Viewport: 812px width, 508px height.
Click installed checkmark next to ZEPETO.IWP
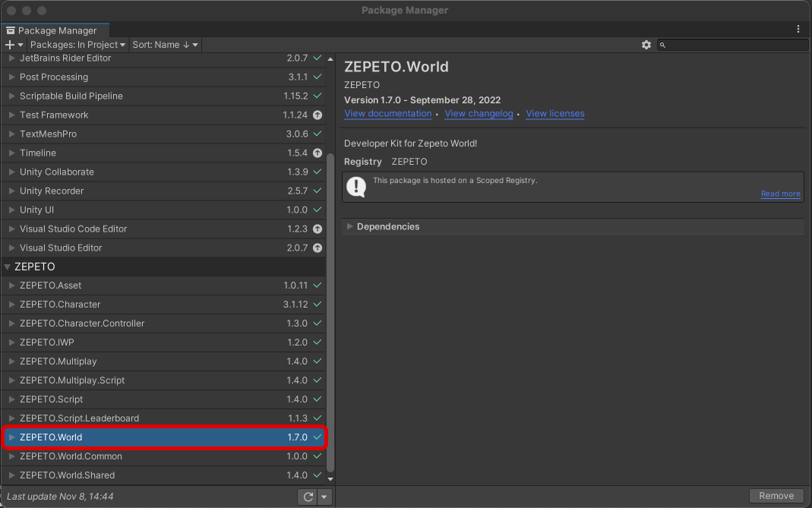coord(318,342)
